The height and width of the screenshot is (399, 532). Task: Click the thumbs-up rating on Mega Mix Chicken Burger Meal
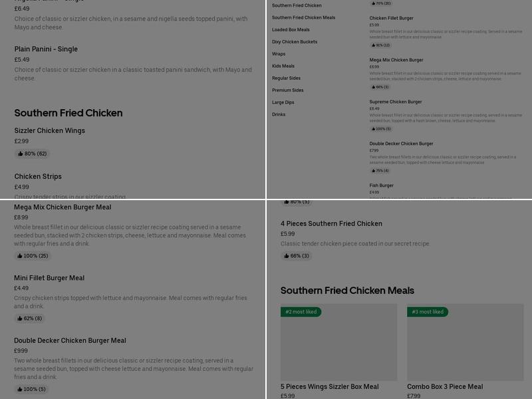coord(33,255)
